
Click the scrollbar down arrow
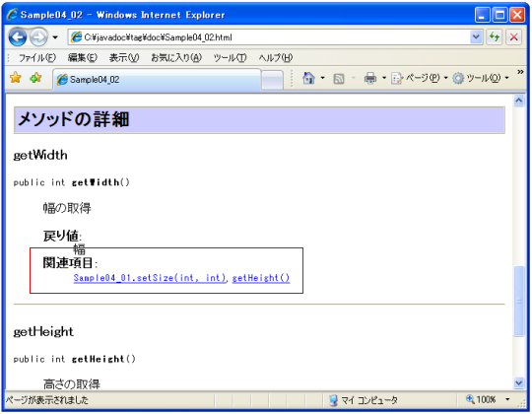click(519, 383)
